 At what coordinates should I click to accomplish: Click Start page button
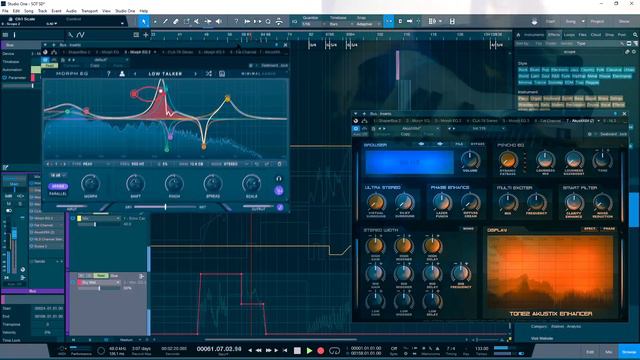(550, 21)
